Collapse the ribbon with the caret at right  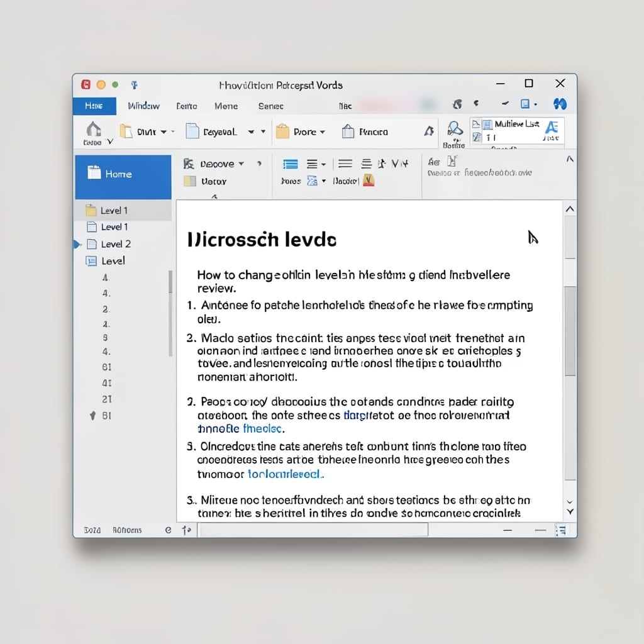pyautogui.click(x=570, y=159)
